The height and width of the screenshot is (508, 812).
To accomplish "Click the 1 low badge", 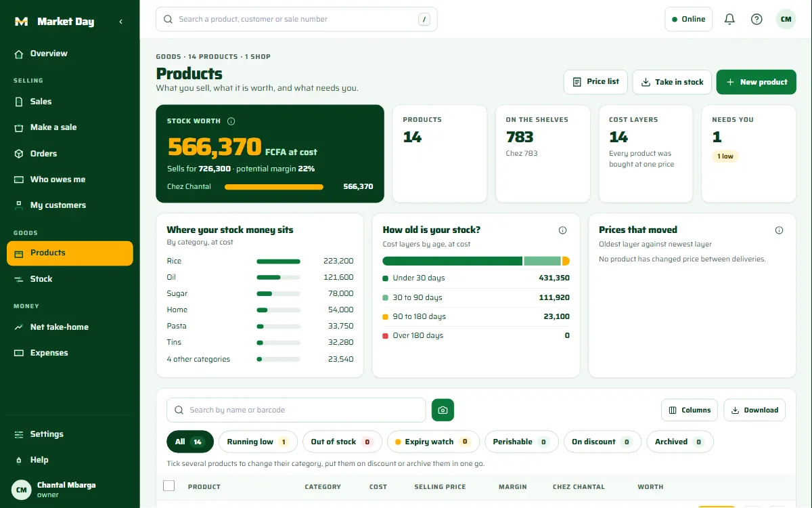I will 725,156.
